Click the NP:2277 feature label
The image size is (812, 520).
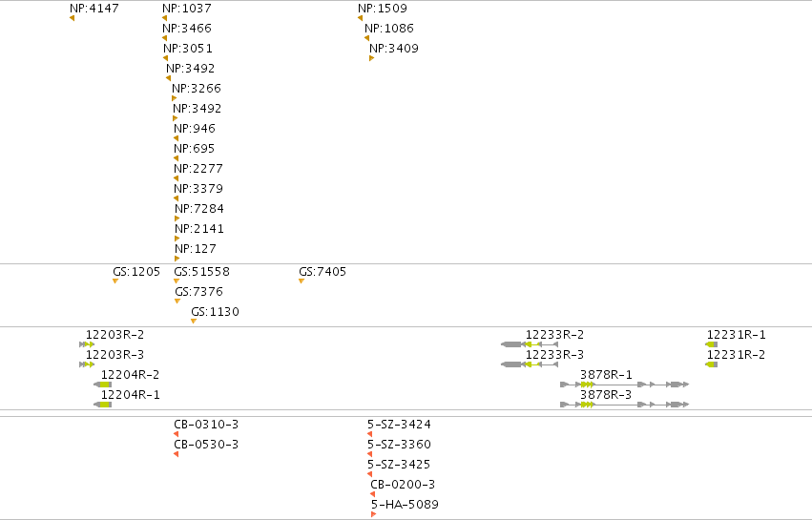(198, 169)
